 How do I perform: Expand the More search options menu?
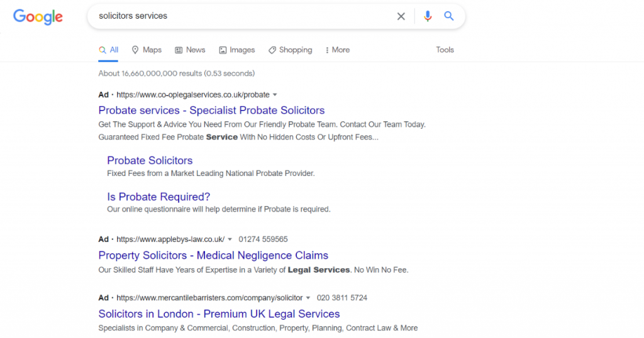pos(338,50)
